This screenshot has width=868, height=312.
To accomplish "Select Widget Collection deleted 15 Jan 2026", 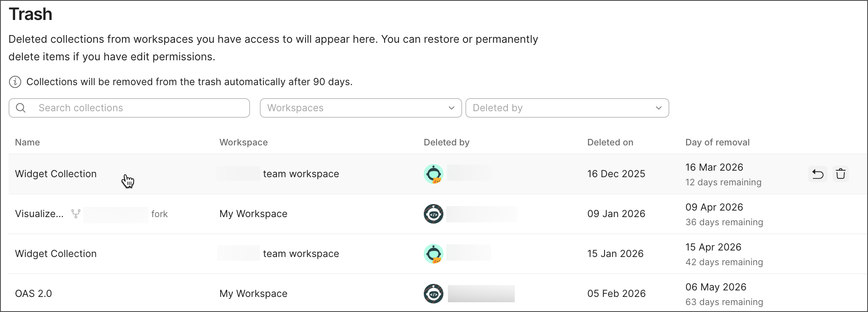I will tap(56, 254).
